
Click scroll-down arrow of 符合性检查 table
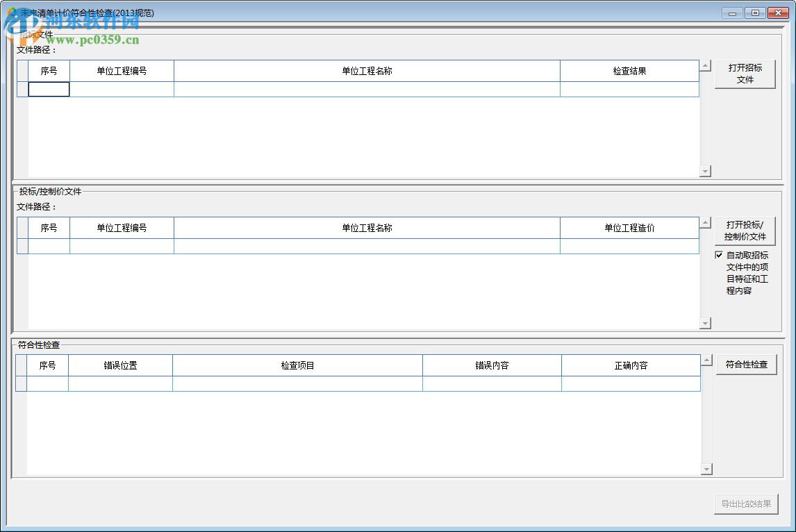pos(706,469)
